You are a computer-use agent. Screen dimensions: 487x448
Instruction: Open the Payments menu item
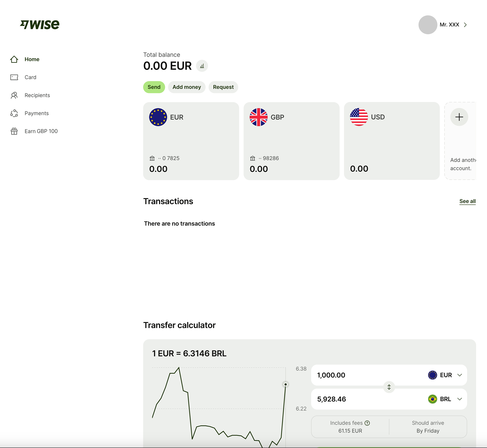(37, 113)
